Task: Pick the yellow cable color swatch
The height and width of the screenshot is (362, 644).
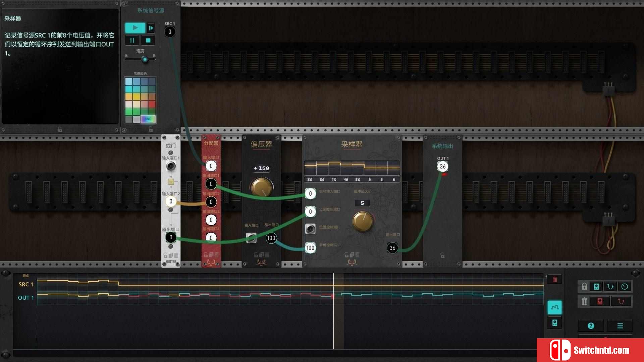Action: [137, 97]
